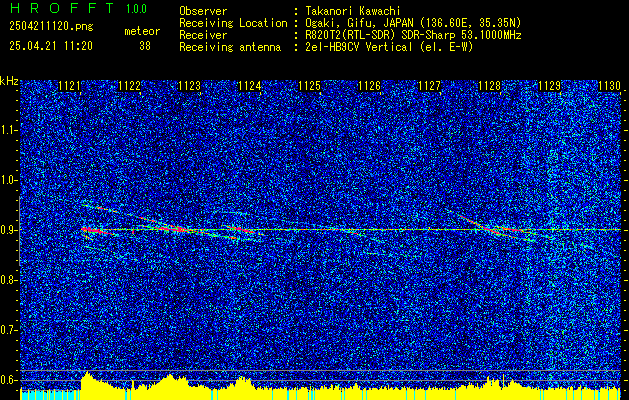Viewport: 629px width, 400px height.
Task: Select the filename 2504211120.png
Action: [x=51, y=26]
